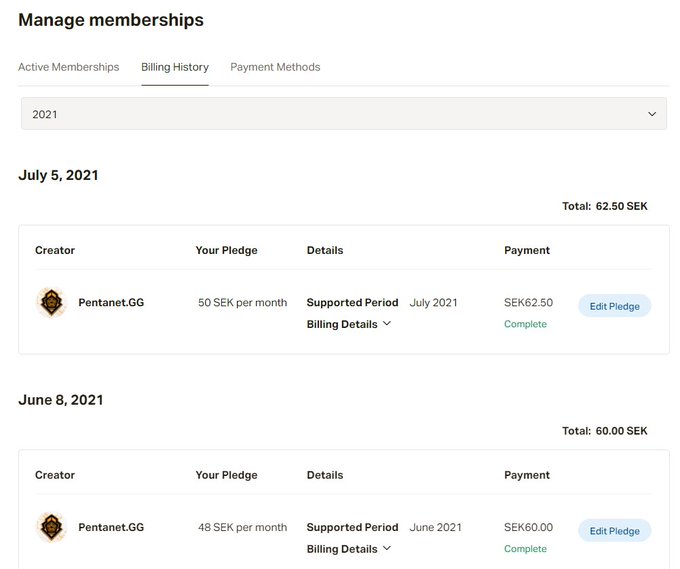Expand Billing Details for July 2021
The height and width of the screenshot is (569, 680).
tap(349, 324)
